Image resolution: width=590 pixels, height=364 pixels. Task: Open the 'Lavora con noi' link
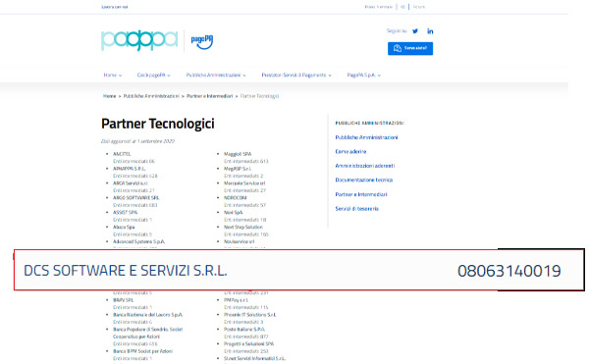tap(115, 7)
